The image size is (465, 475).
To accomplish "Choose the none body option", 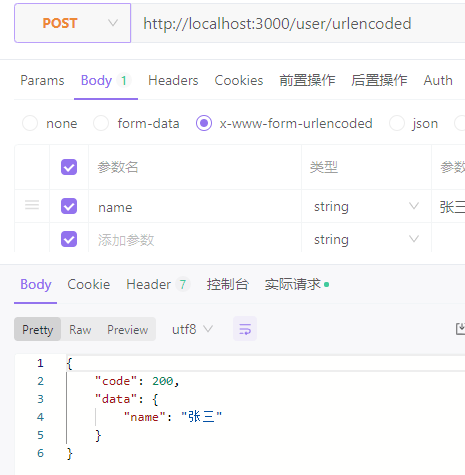I will point(30,123).
